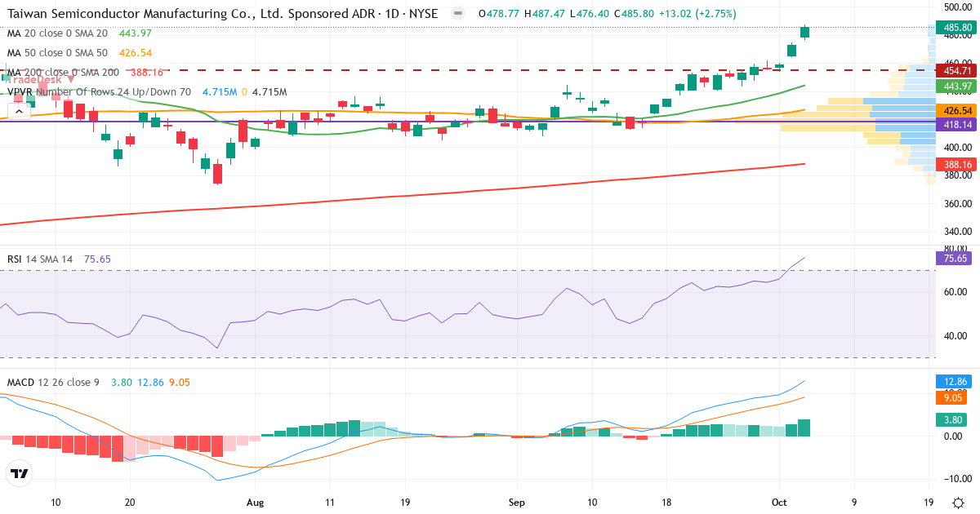This screenshot has height=514, width=980.
Task: Click the green 485.80 price axis tag
Action: [x=956, y=27]
